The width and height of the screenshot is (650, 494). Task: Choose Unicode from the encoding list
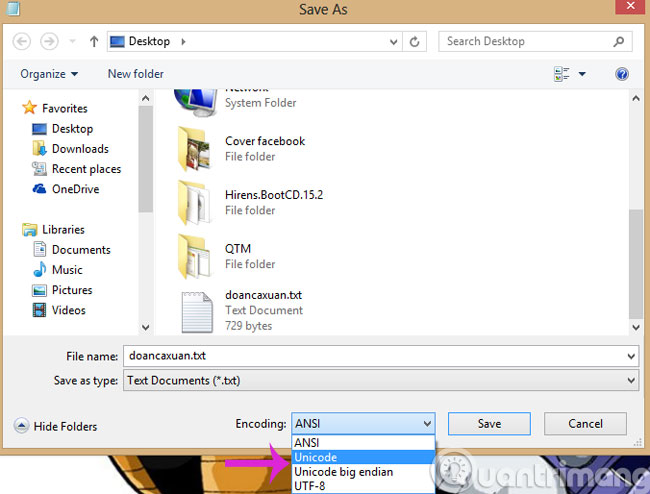(363, 457)
